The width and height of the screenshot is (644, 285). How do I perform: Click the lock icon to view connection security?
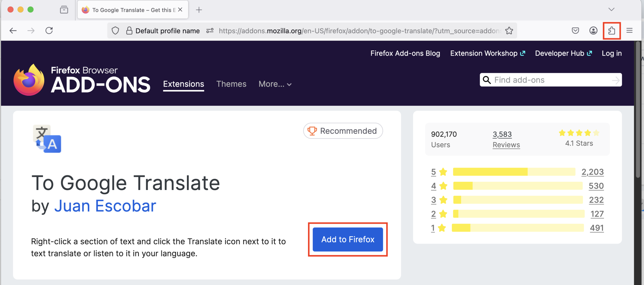[x=129, y=30]
